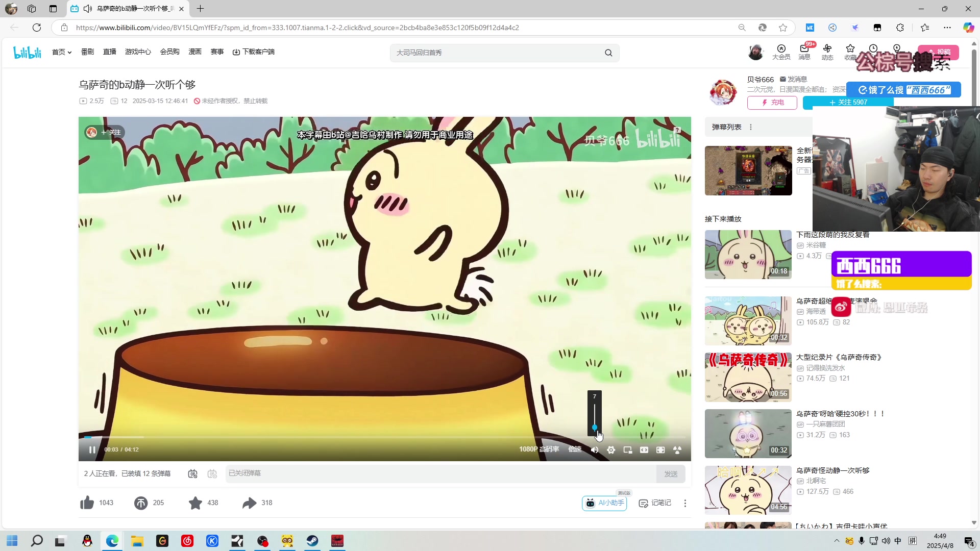
Task: Follow uploader via 关注 5907 button
Action: 848,102
